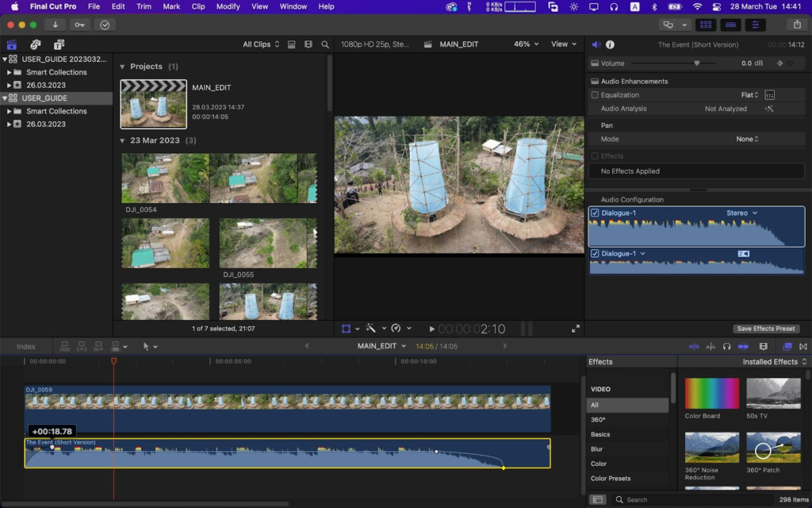Open the All Clips filter dropdown
The width and height of the screenshot is (812, 508).
point(261,44)
